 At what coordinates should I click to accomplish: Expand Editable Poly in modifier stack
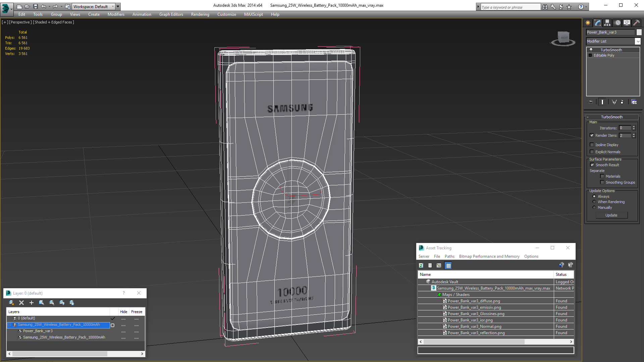(x=590, y=55)
